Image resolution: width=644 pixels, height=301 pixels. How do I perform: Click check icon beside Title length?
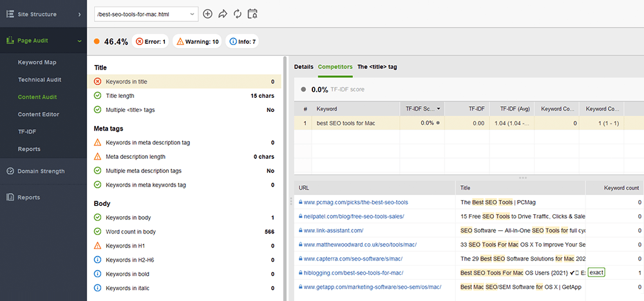click(x=97, y=96)
